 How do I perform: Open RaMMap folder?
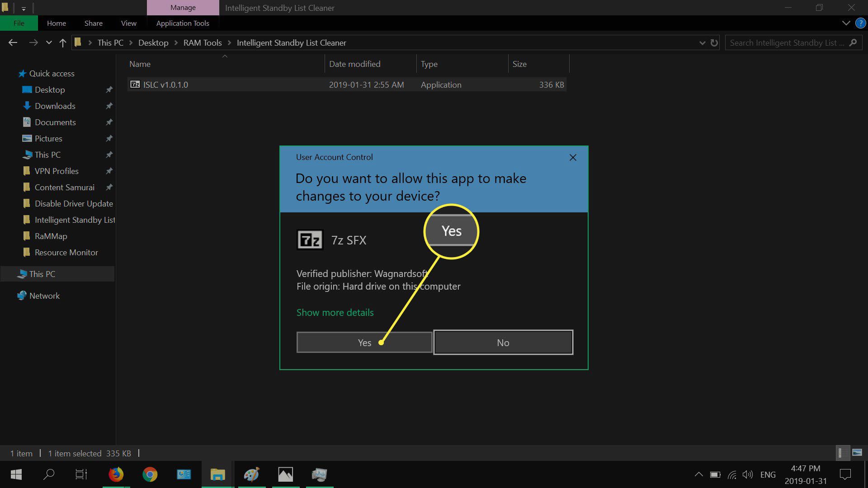point(51,236)
